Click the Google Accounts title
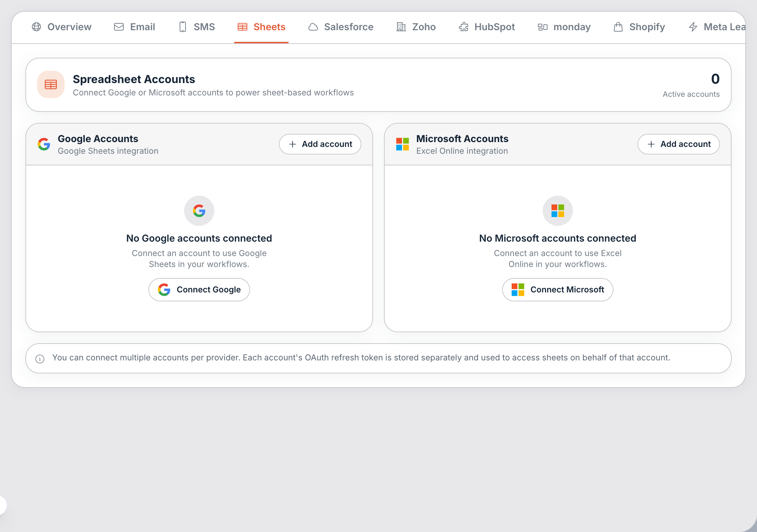 [98, 139]
